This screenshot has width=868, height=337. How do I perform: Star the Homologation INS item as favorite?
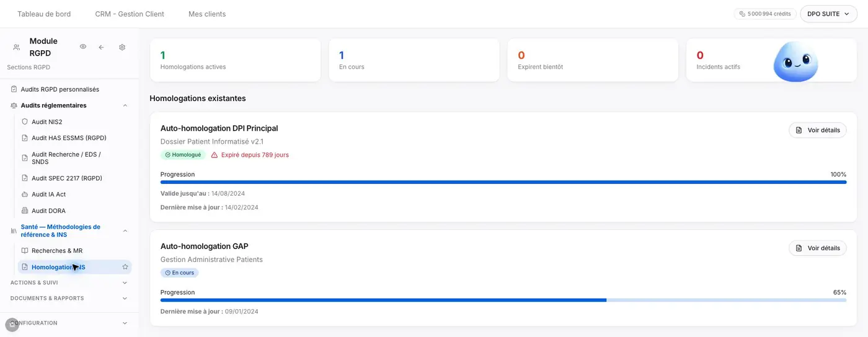tap(125, 267)
